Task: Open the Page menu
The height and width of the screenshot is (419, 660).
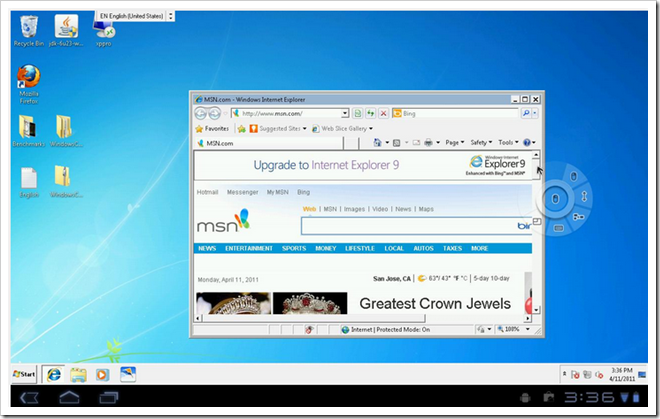Action: (455, 143)
